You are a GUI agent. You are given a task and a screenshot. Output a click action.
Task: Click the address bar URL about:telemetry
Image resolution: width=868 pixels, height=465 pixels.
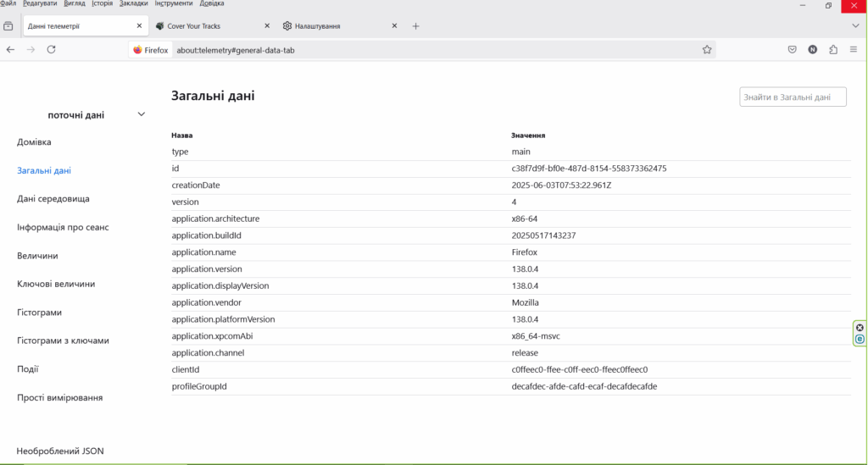pyautogui.click(x=236, y=50)
